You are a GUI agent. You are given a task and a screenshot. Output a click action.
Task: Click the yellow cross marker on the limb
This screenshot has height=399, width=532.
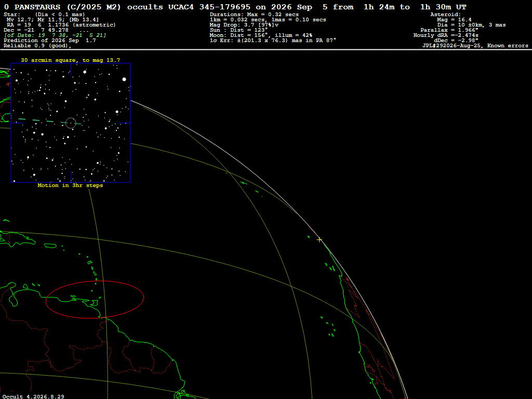point(320,240)
